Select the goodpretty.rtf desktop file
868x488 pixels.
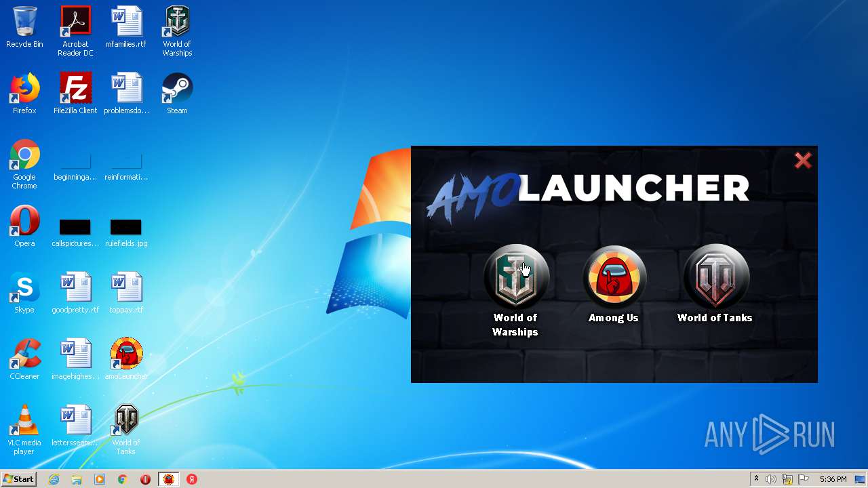pos(75,293)
